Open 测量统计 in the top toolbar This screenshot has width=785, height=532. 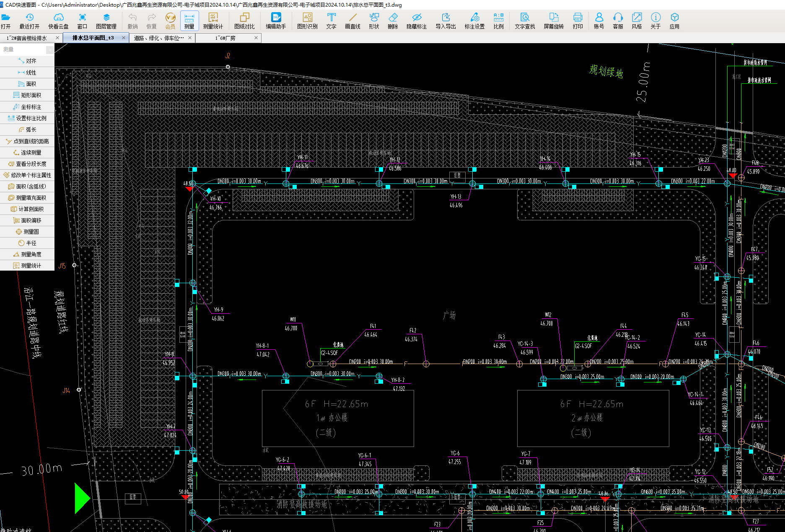click(213, 21)
